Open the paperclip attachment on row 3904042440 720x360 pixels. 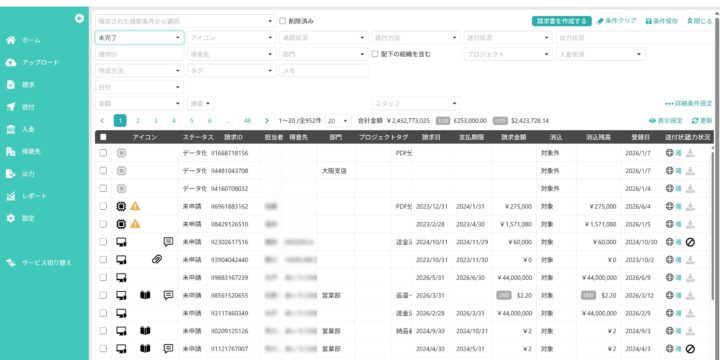pos(157,259)
